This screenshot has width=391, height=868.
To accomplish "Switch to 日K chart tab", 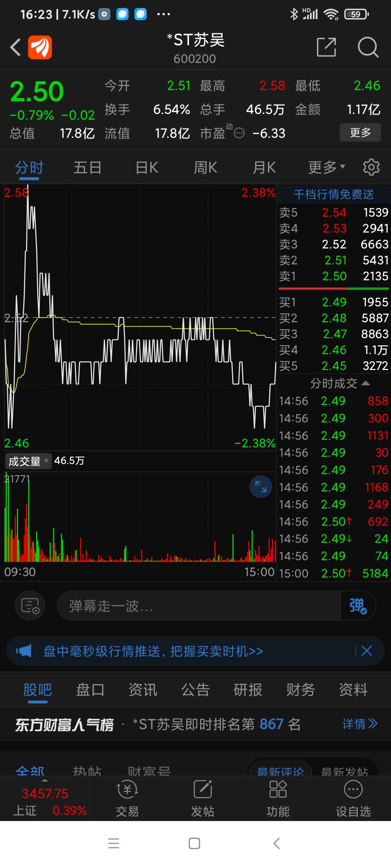I will coord(147,167).
